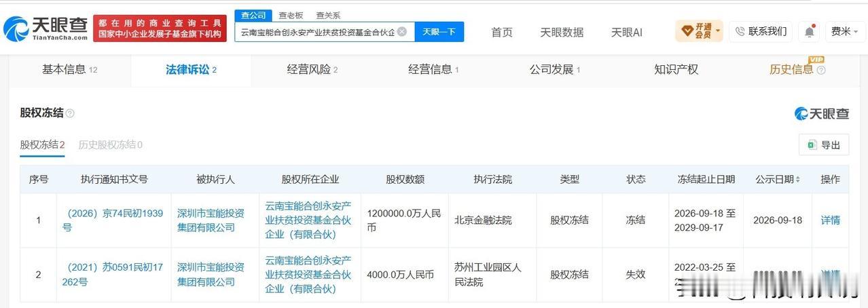Click the 冻结起止日期 column header
868x308 pixels.
[706, 180]
